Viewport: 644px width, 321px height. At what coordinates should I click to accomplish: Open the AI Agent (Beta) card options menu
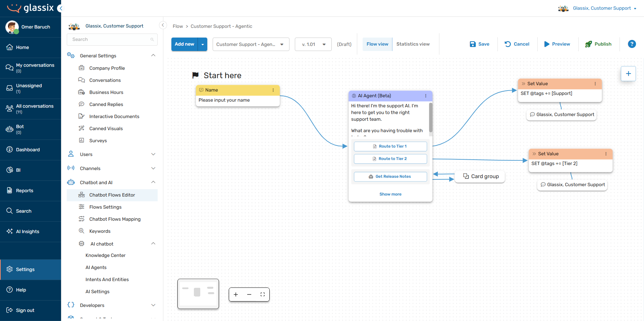point(426,96)
